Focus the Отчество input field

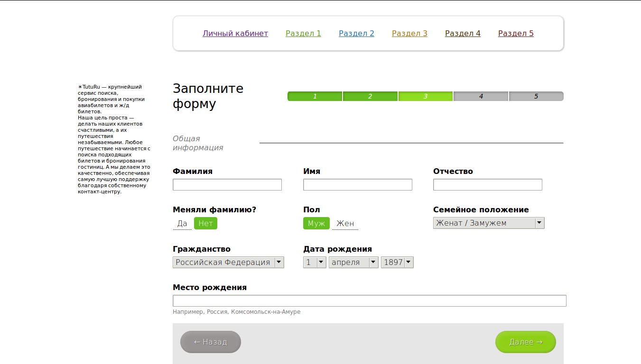coord(488,185)
